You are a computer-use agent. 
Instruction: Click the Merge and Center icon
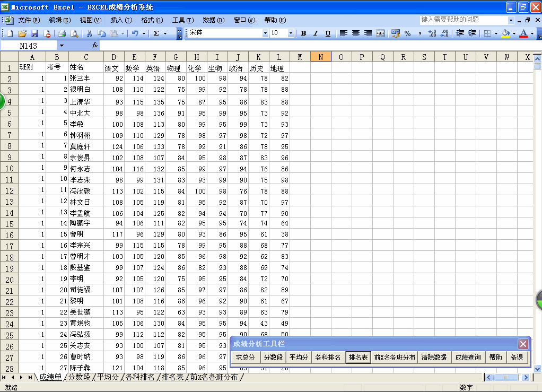click(x=380, y=33)
